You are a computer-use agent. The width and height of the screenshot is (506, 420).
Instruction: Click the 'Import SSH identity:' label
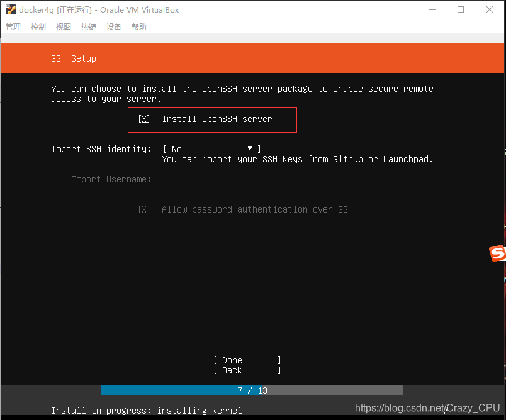coord(101,149)
